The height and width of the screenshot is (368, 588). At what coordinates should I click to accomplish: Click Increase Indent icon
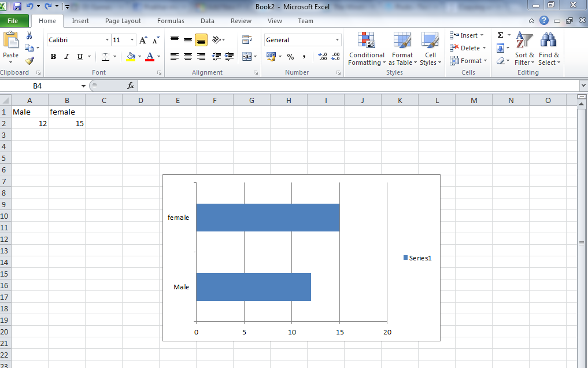coord(229,57)
